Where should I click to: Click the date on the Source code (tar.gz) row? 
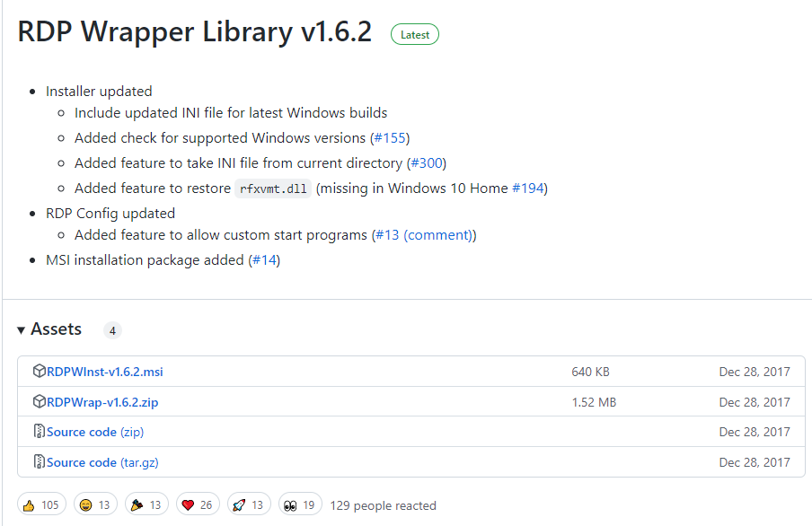point(755,462)
